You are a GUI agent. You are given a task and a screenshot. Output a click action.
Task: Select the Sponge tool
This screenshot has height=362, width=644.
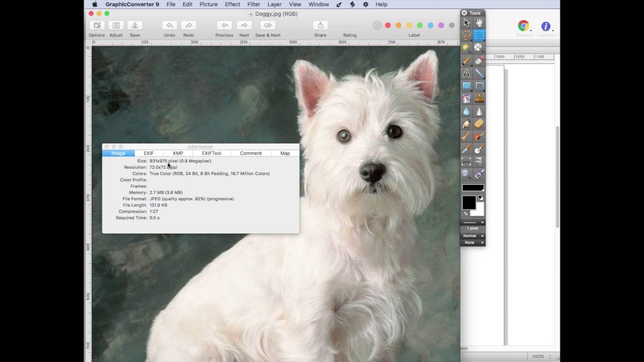point(479,124)
